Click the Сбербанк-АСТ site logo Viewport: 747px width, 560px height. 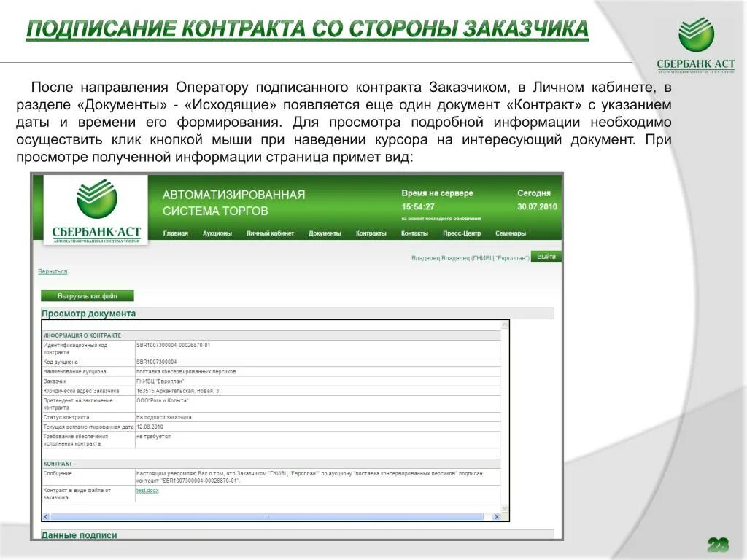[x=96, y=211]
